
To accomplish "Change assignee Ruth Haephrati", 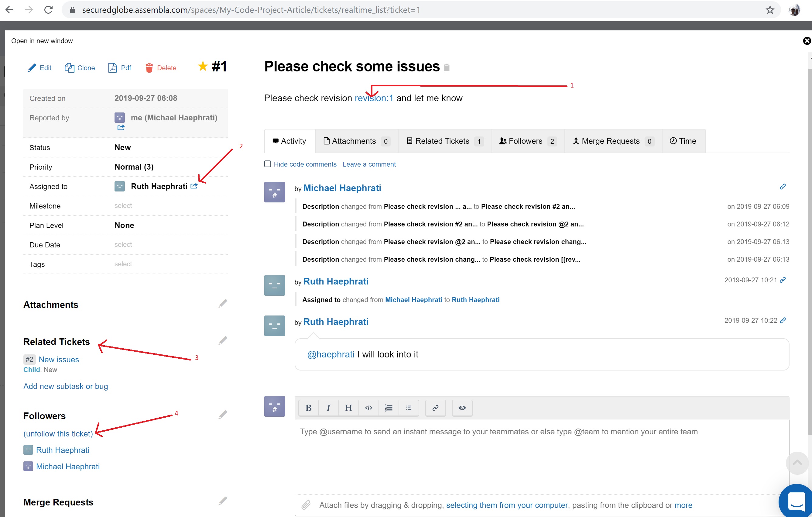I will click(159, 186).
